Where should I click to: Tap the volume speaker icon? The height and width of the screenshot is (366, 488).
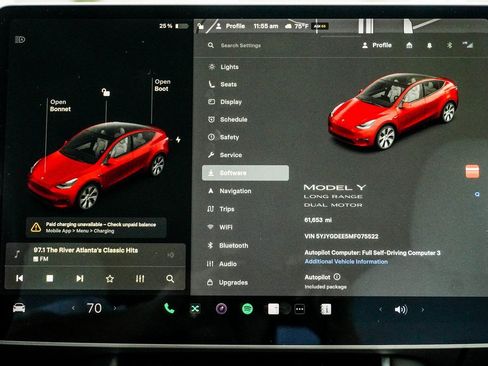coord(401,310)
